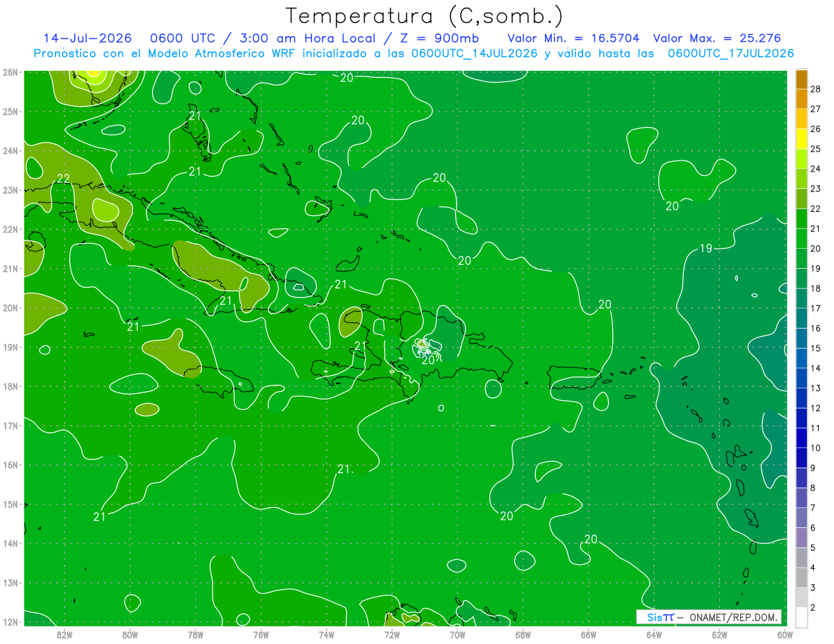Click the "12" value on the color scale
This screenshot has height=644, width=834.
[815, 408]
